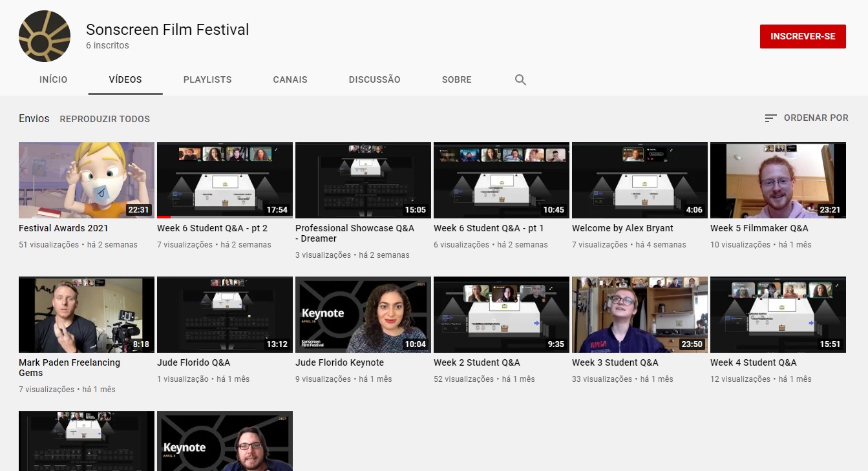This screenshot has height=471, width=868.
Task: Open the Jude Florido Keynote thumbnail
Action: 363,315
